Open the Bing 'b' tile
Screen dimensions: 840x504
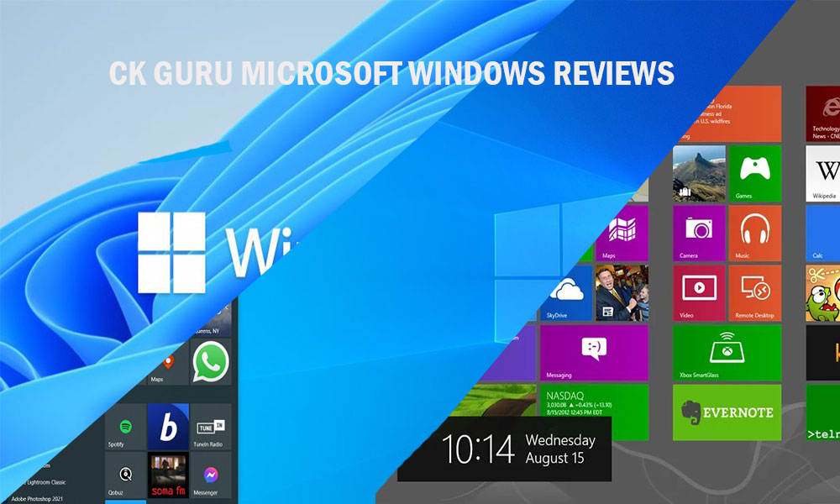coord(168,427)
